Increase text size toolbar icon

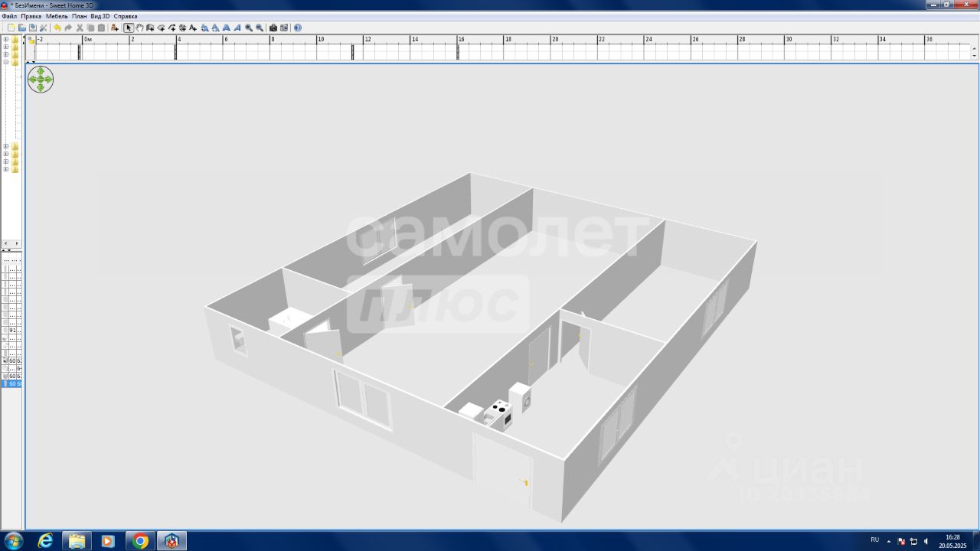coord(204,28)
